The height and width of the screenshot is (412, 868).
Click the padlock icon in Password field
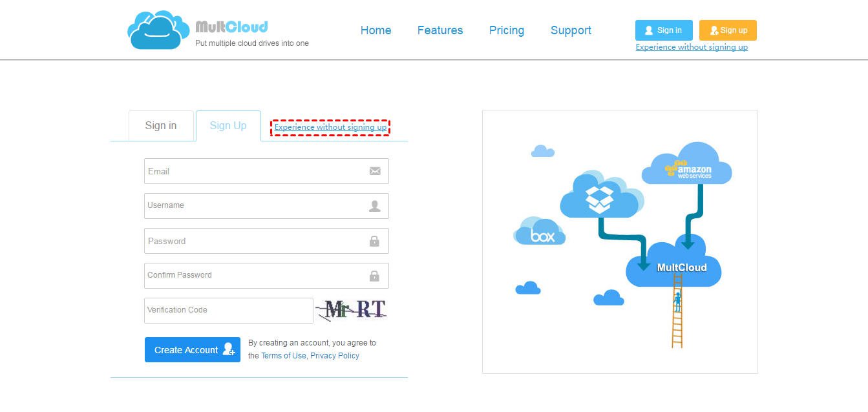click(x=374, y=241)
